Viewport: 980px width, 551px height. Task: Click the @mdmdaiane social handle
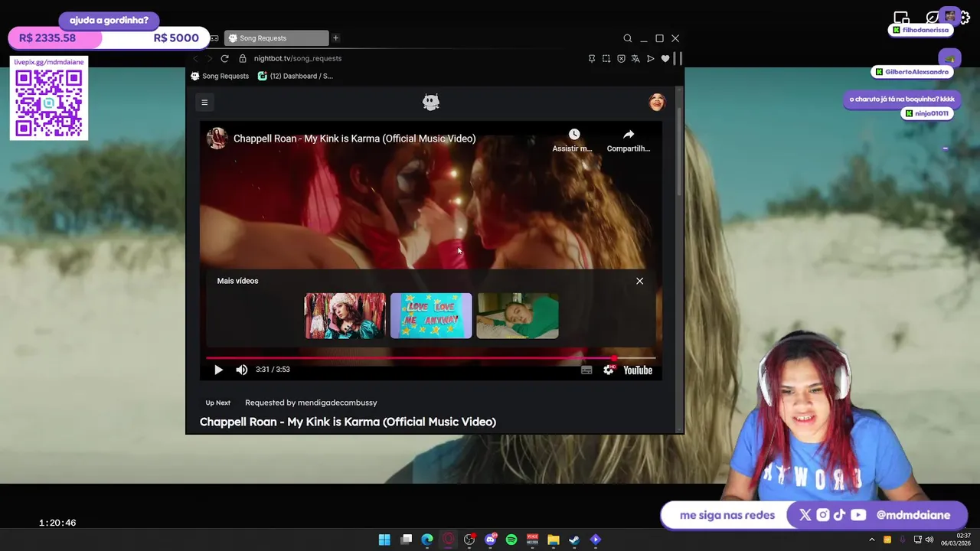pos(913,515)
